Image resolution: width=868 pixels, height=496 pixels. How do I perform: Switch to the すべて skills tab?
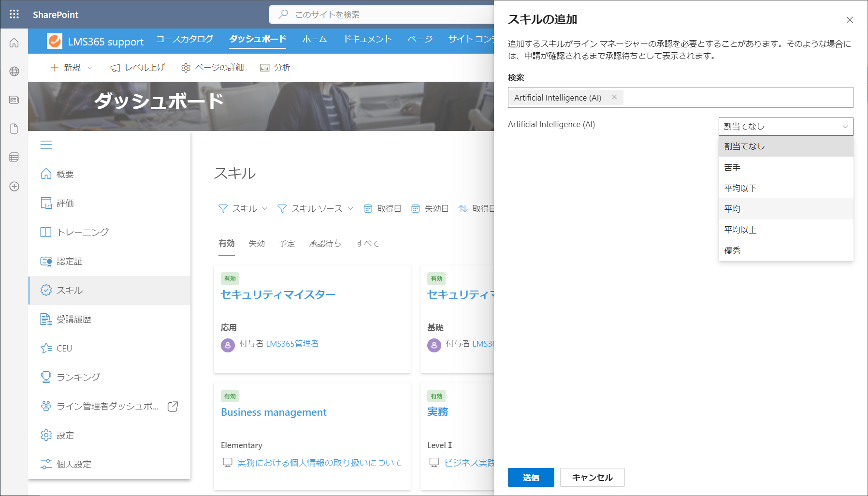tap(367, 244)
